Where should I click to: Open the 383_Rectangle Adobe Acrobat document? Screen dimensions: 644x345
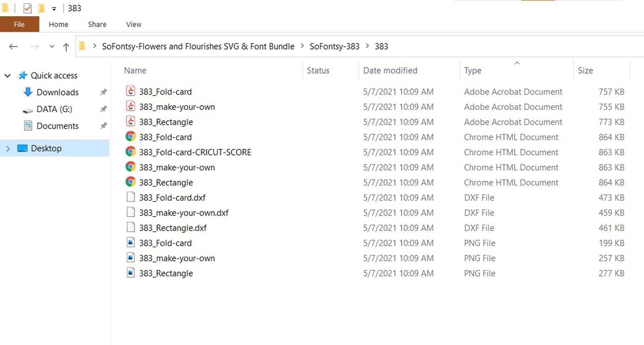coord(166,122)
